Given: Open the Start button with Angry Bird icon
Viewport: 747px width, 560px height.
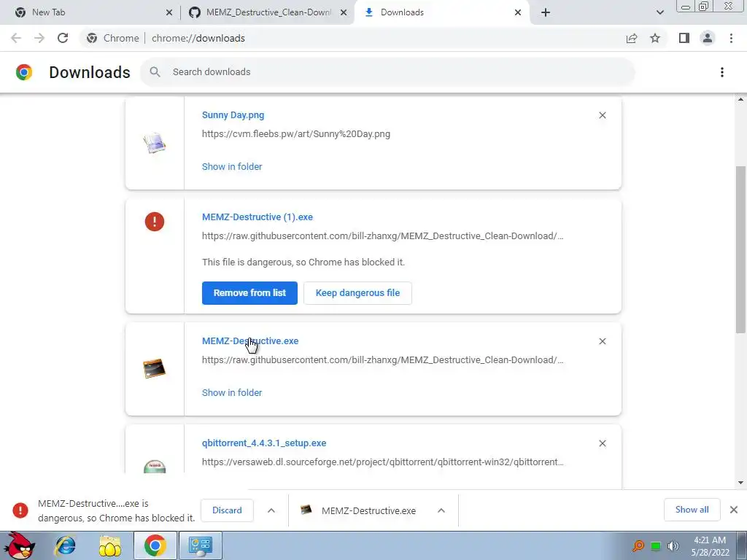Looking at the screenshot, I should coord(19,545).
